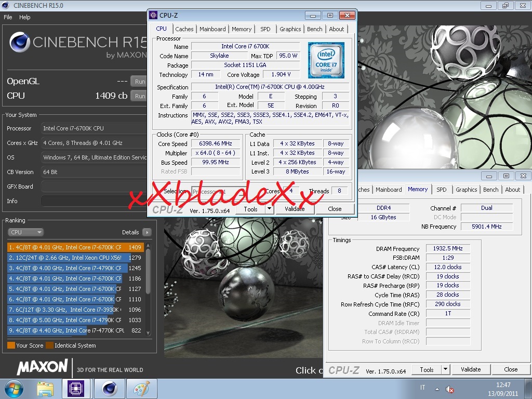Select CPU tab in front CPU-Z
This screenshot has width=532, height=399.
tap(161, 29)
